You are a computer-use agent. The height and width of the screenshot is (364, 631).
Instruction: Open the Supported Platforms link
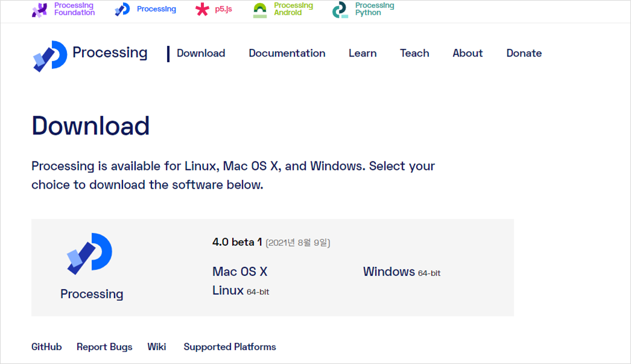(x=230, y=347)
